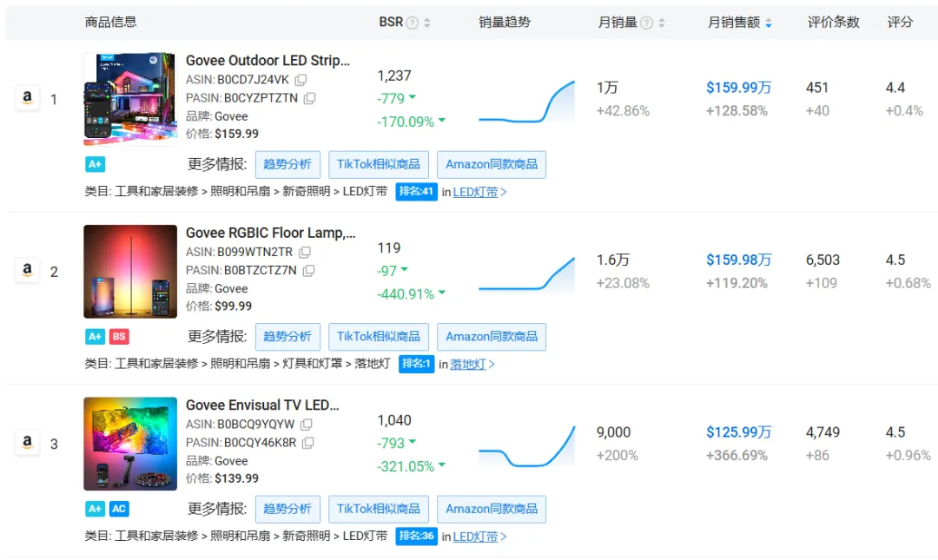View sales trend chart for row 2
The width and height of the screenshot is (938, 560).
tap(526, 274)
